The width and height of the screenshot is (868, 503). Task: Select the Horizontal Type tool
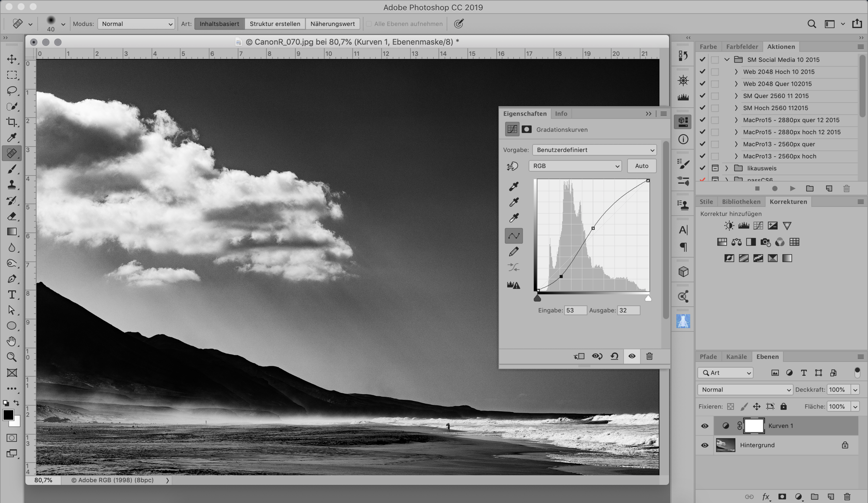point(11,294)
